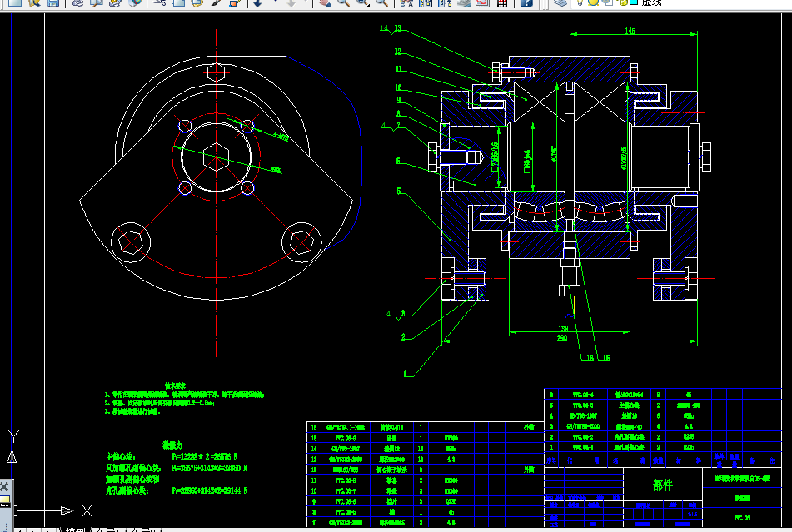Activate the Pan hand tool

325,2
